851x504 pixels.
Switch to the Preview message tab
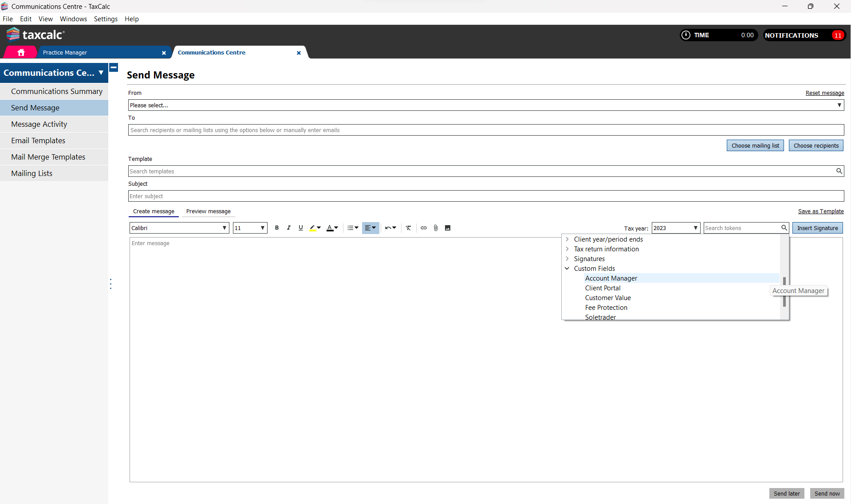(208, 211)
